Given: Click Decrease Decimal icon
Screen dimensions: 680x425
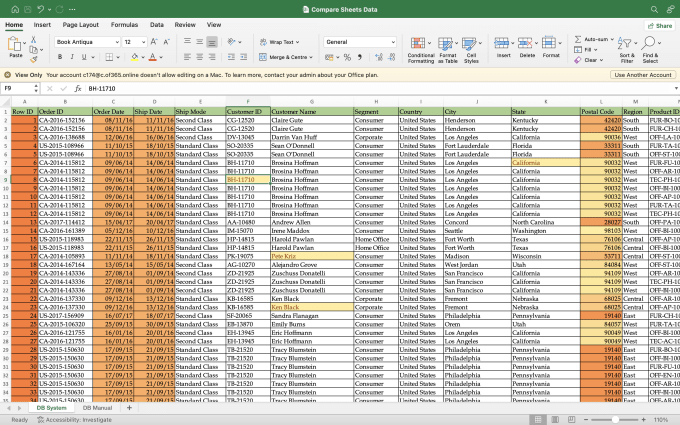Looking at the screenshot, I should [x=392, y=57].
